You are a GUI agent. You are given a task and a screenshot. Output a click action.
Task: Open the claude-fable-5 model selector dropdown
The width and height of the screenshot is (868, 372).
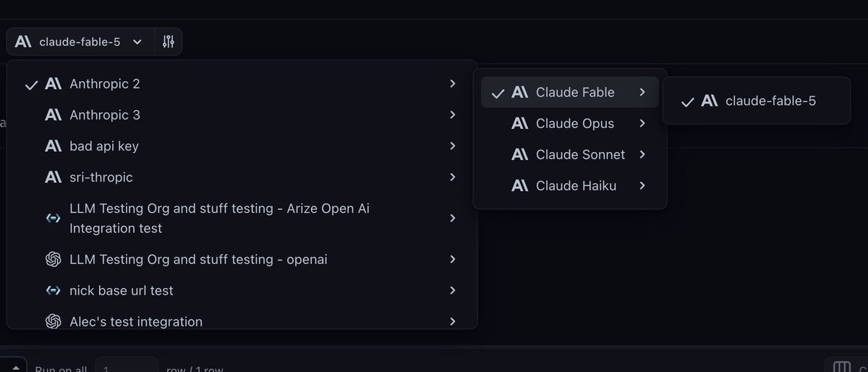tap(80, 42)
